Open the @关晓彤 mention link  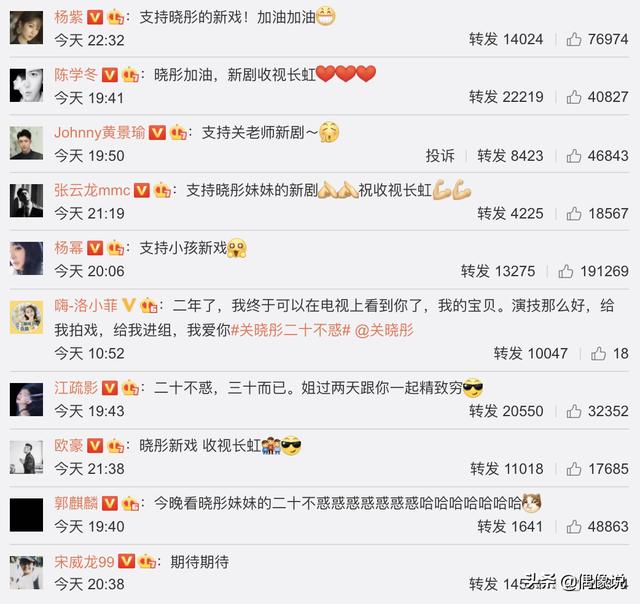[384, 330]
